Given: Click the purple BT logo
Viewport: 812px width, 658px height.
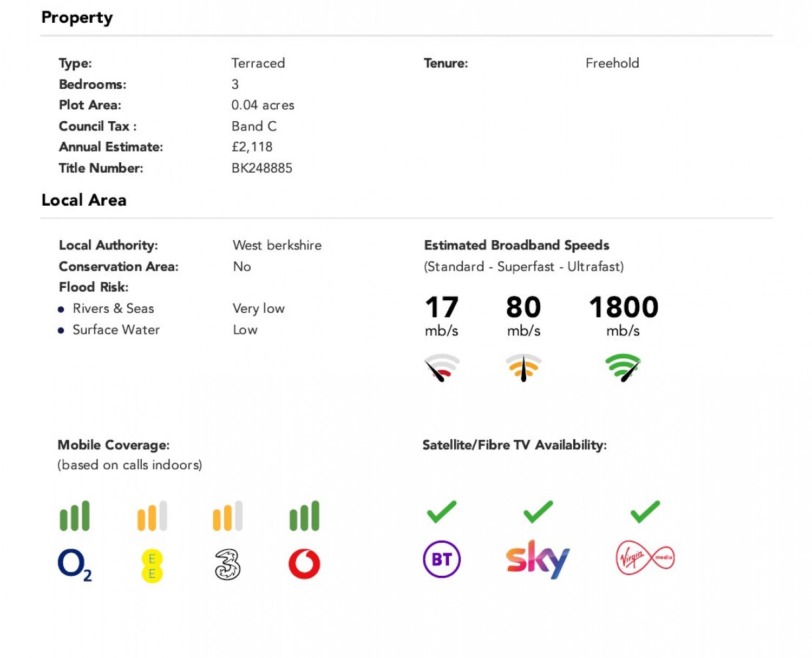Looking at the screenshot, I should click(x=442, y=559).
